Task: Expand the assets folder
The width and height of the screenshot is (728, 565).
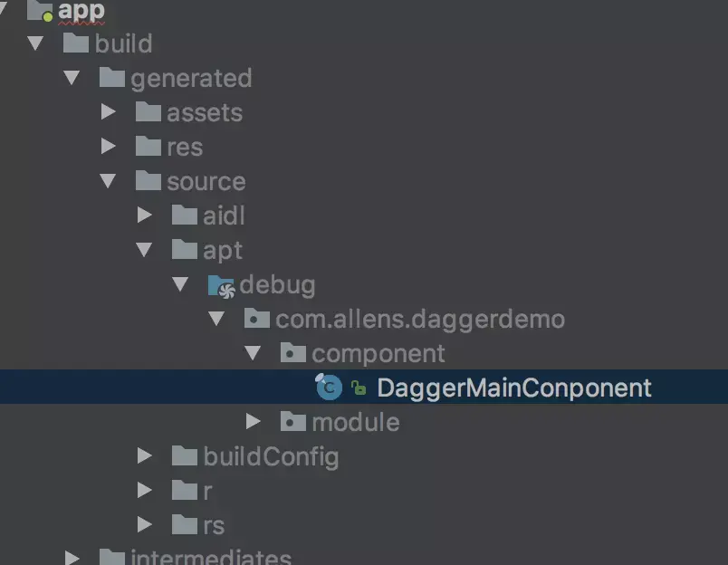Action: [x=108, y=111]
